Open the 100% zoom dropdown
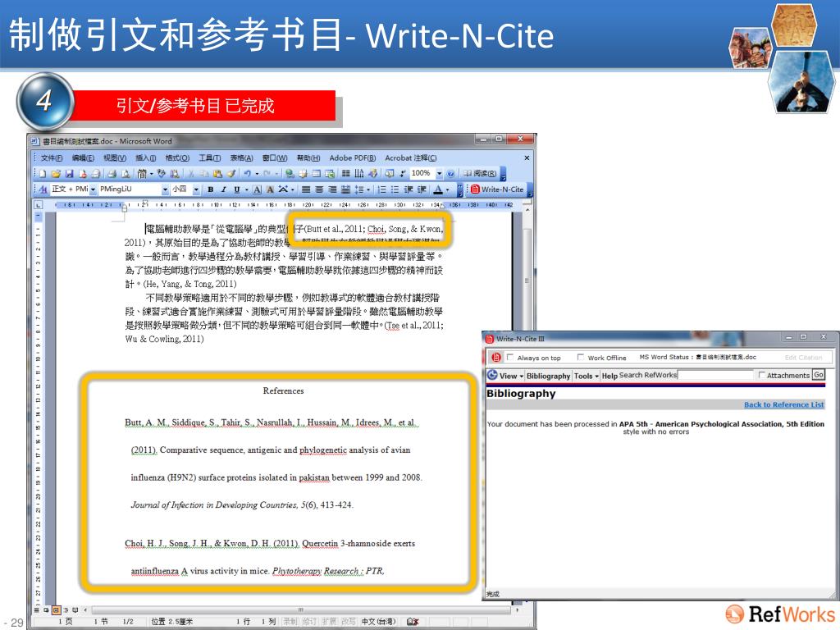The height and width of the screenshot is (630, 840). pyautogui.click(x=440, y=174)
